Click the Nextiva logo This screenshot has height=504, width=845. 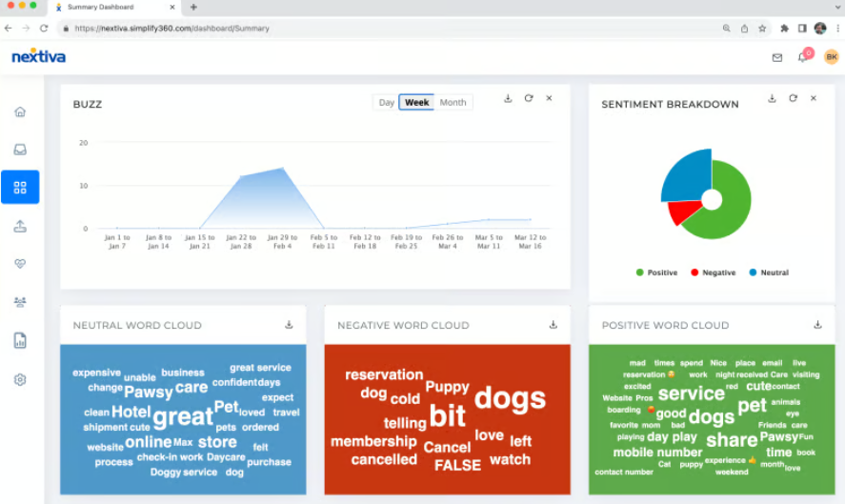38,56
